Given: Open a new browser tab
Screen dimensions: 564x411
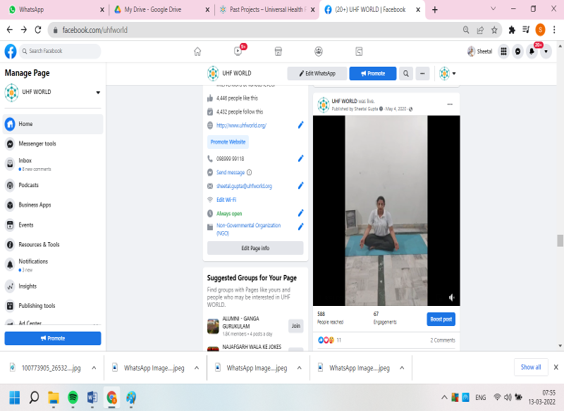Looking at the screenshot, I should (435, 10).
